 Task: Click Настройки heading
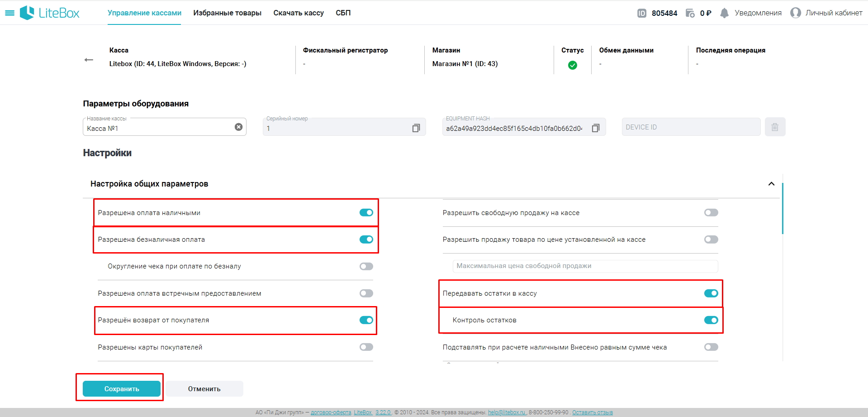click(107, 153)
